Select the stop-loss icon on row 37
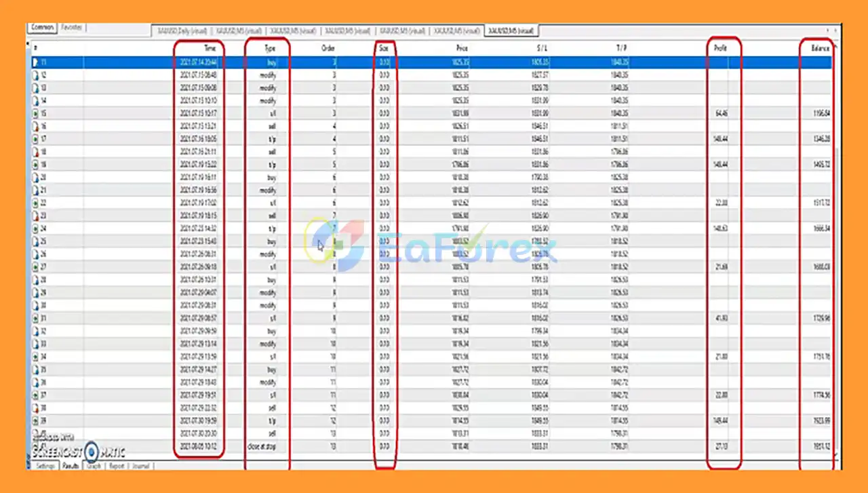The height and width of the screenshot is (493, 868). 36,395
